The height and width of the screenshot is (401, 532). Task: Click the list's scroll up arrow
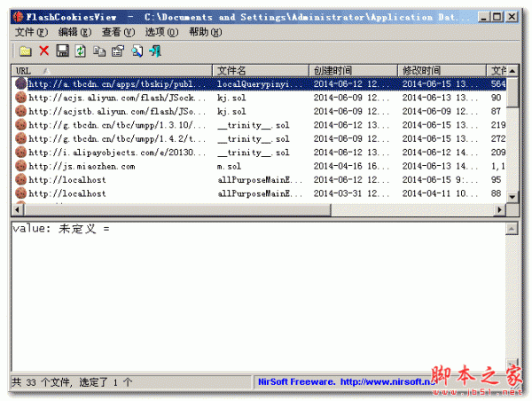click(x=512, y=71)
